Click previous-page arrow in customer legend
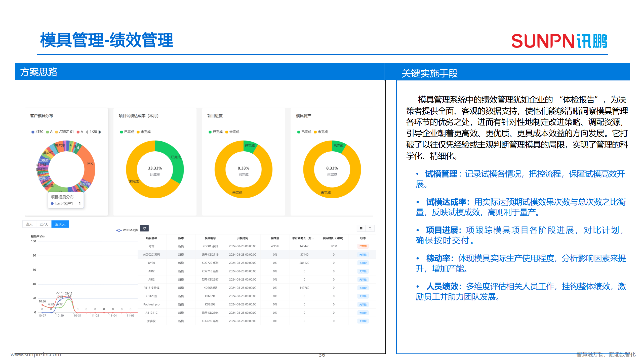Image resolution: width=644 pixels, height=362 pixels. click(x=87, y=132)
